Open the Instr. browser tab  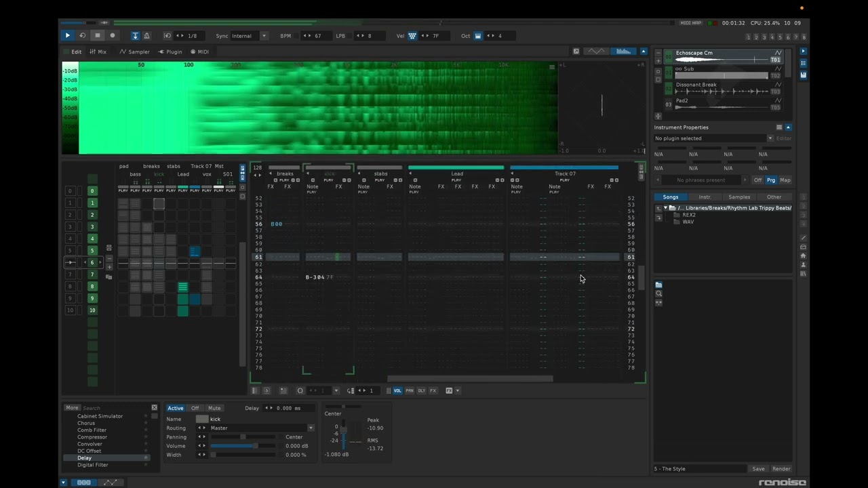tap(705, 197)
